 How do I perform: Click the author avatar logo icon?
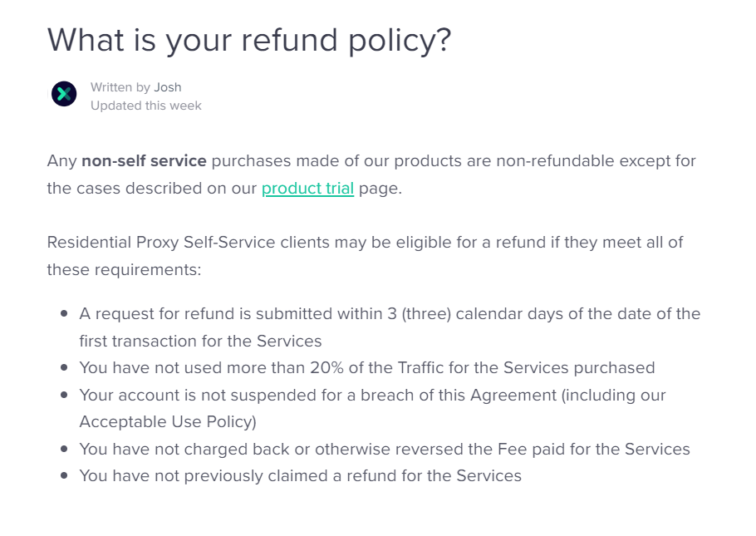pyautogui.click(x=64, y=94)
